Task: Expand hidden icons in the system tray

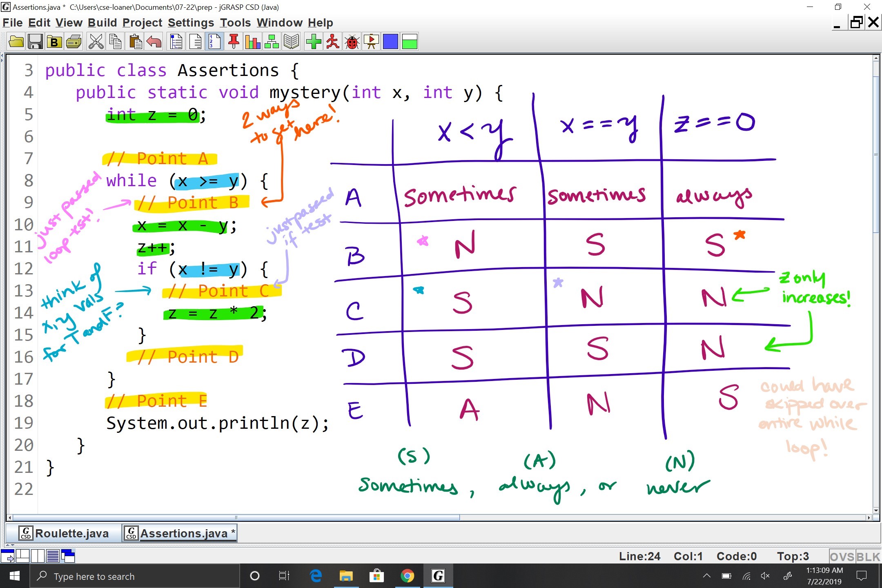Action: 706,576
